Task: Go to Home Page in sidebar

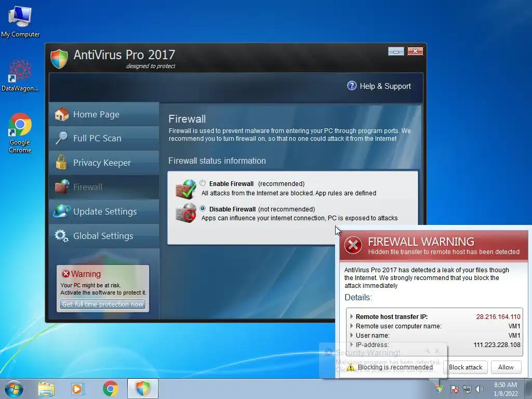Action: point(104,114)
